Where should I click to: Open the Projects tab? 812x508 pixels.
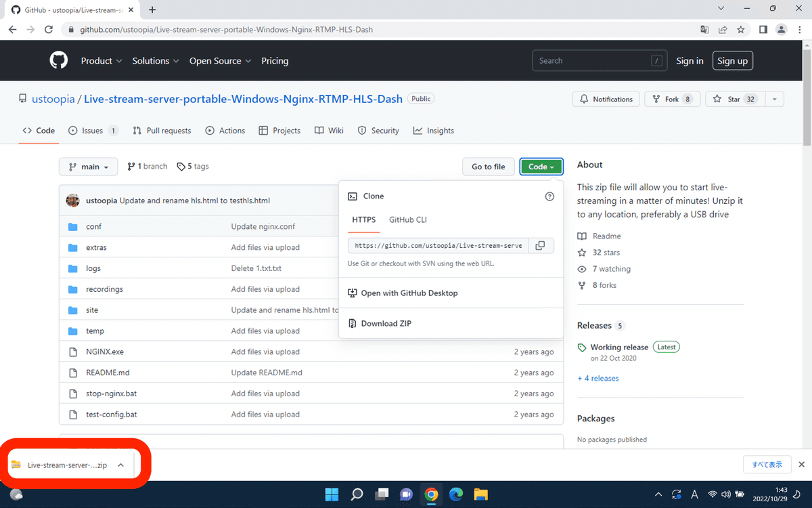[280, 131]
